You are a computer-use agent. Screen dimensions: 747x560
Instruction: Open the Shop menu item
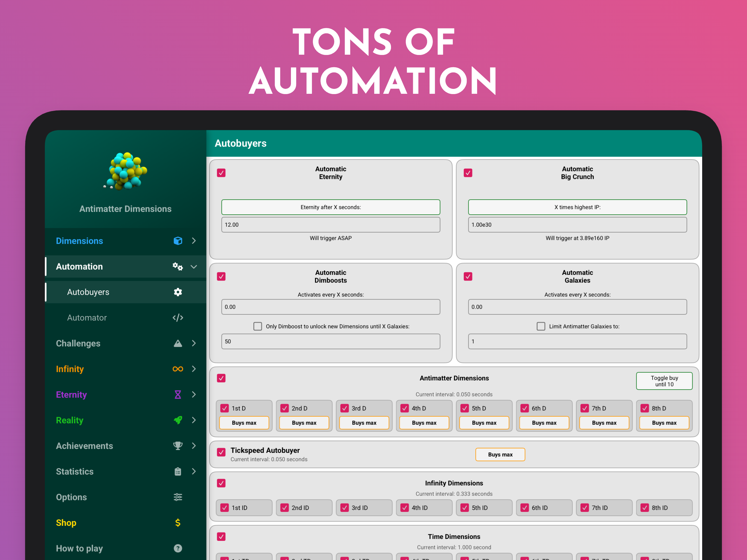pos(126,523)
